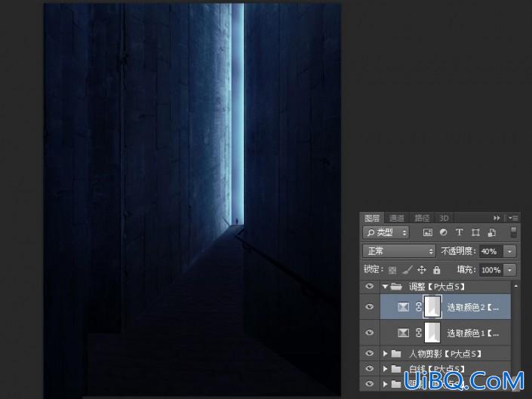532x399 pixels.
Task: Collapse panels with double-arrow icon
Action: pos(497,218)
